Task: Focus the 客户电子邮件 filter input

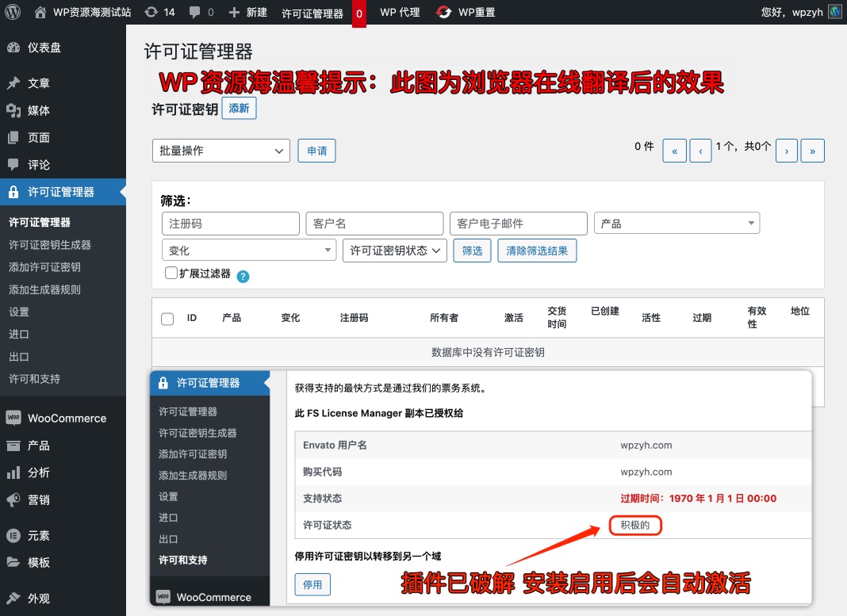Action: pyautogui.click(x=519, y=223)
